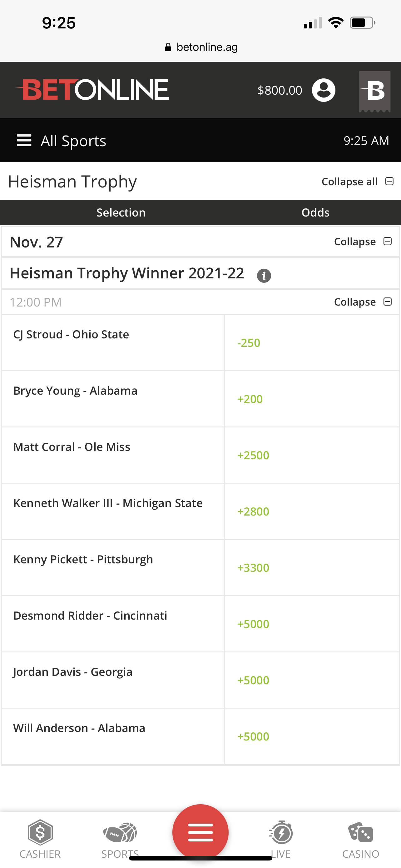
Task: Show info for Heisman Trophy Winner 2021-22
Action: pos(264,275)
